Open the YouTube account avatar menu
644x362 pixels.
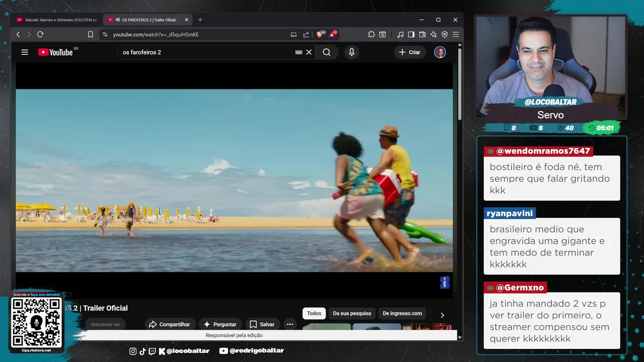(x=440, y=52)
